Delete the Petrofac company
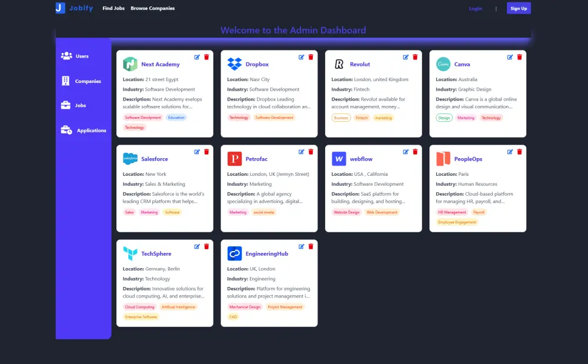 [310, 152]
